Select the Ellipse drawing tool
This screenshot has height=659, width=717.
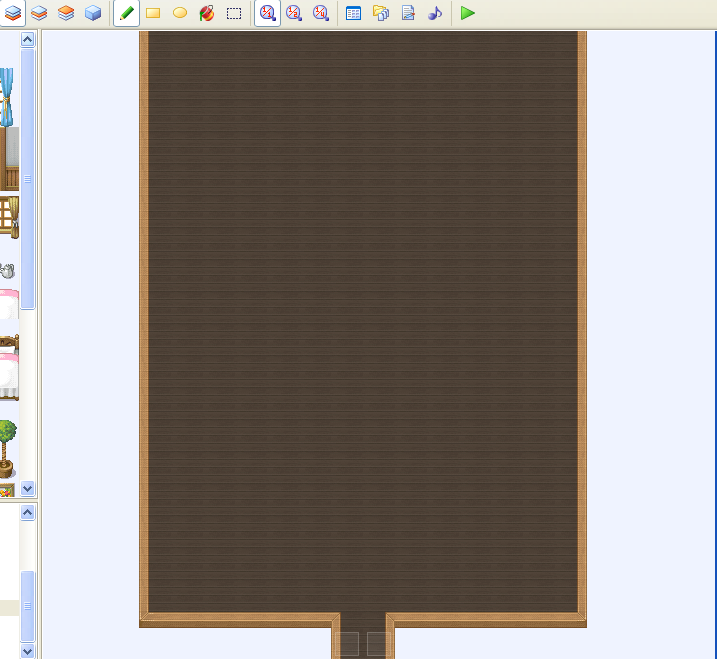(x=180, y=13)
